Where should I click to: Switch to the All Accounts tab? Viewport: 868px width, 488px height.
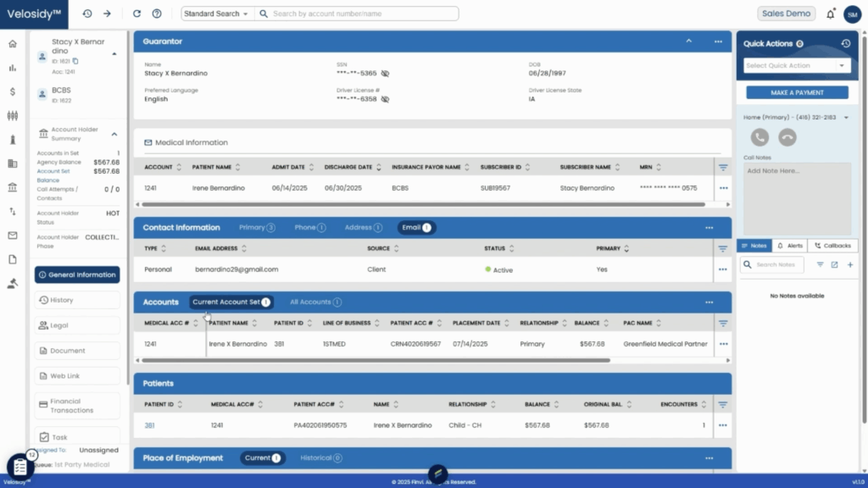[x=315, y=302]
